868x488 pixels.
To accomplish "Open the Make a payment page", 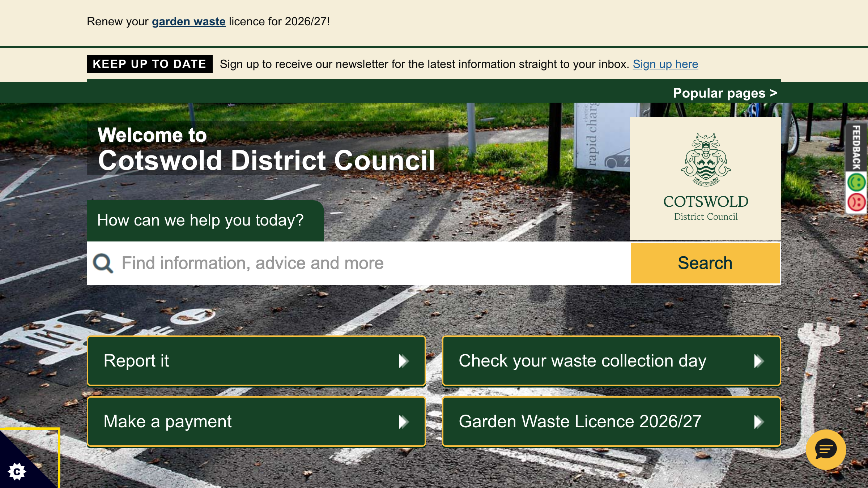I will (256, 421).
